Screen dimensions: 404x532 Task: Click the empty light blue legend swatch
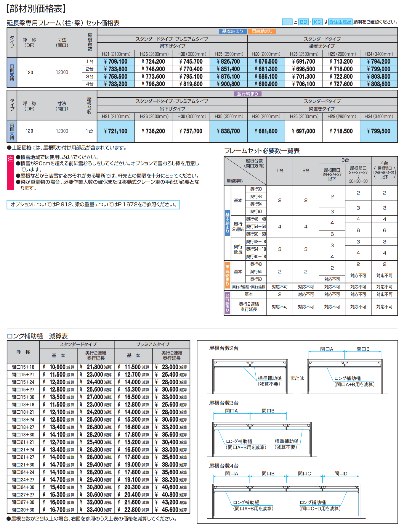coord(287,22)
